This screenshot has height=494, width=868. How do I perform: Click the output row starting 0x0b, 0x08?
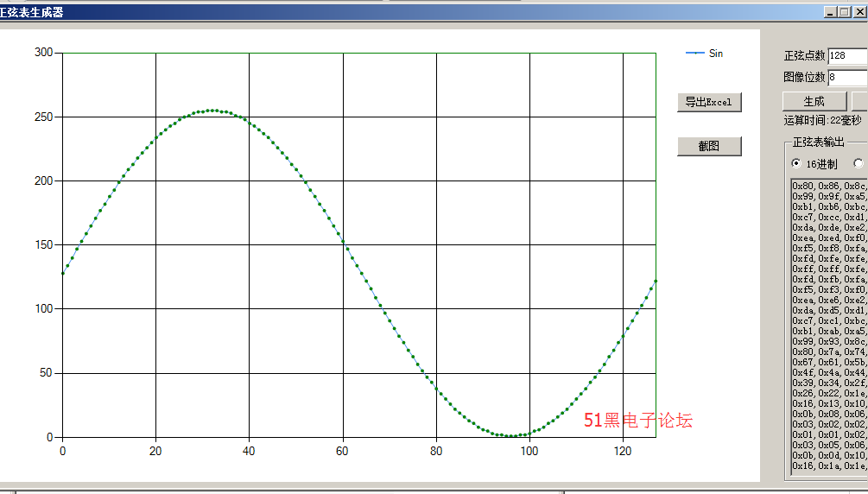pyautogui.click(x=829, y=414)
